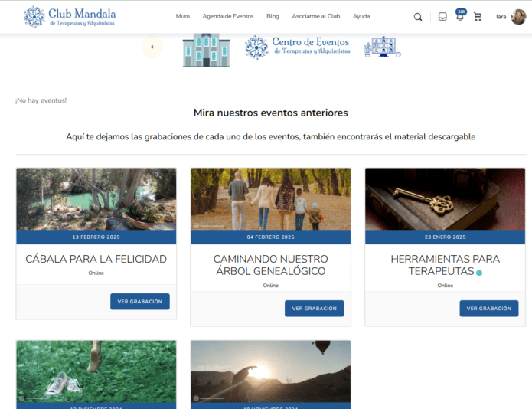Viewport: 532px width, 409px height.
Task: Open the notifications bell with 318 badge
Action: 460,15
